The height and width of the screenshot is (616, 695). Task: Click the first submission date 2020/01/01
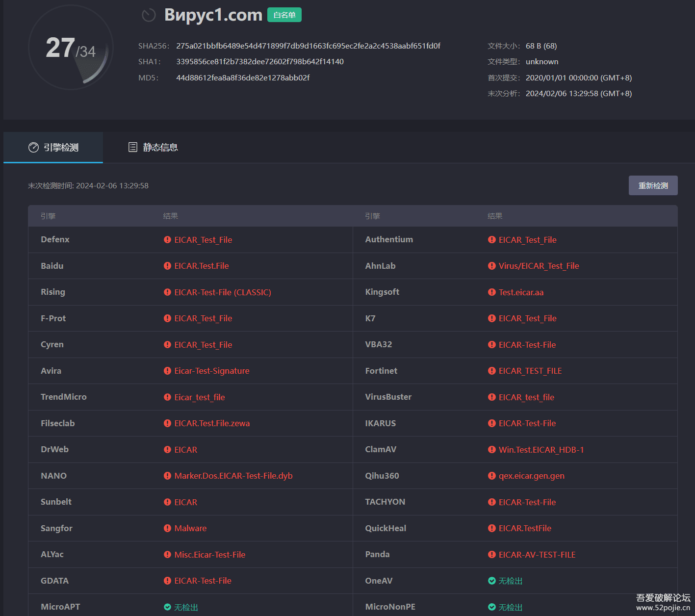579,78
